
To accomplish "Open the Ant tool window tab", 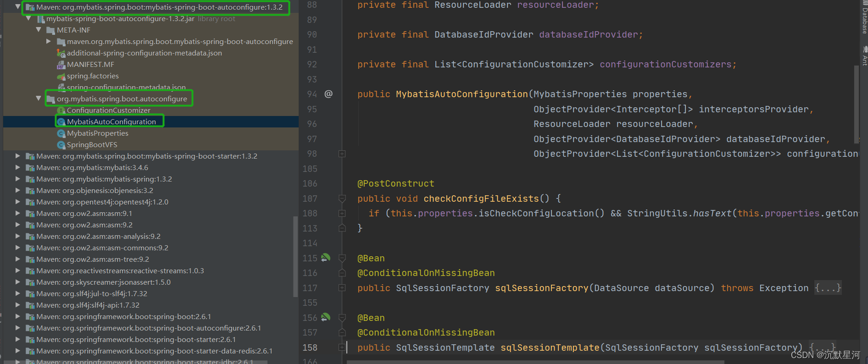I will point(864,55).
